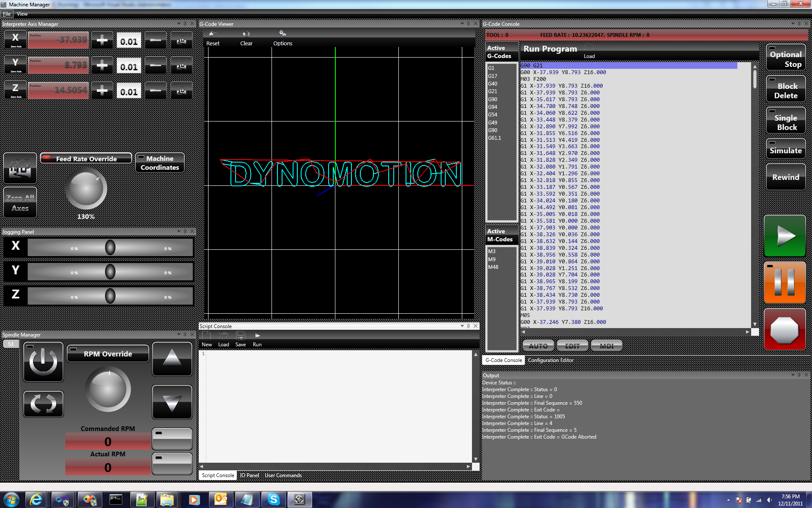Open Interpreter Axis Manager panel dropdown arrow
This screenshot has width=812, height=508.
click(x=179, y=24)
